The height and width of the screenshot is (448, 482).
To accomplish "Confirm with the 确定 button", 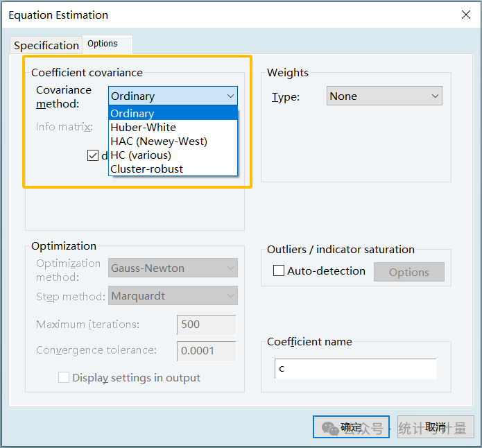I will click(351, 427).
